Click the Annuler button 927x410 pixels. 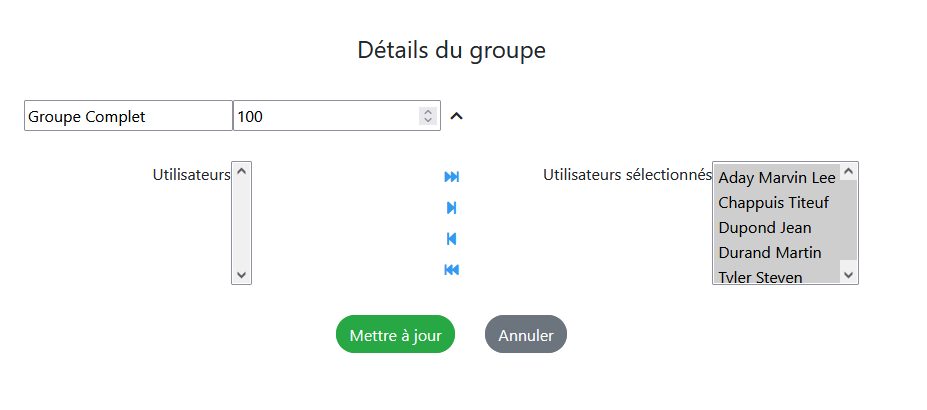click(526, 335)
